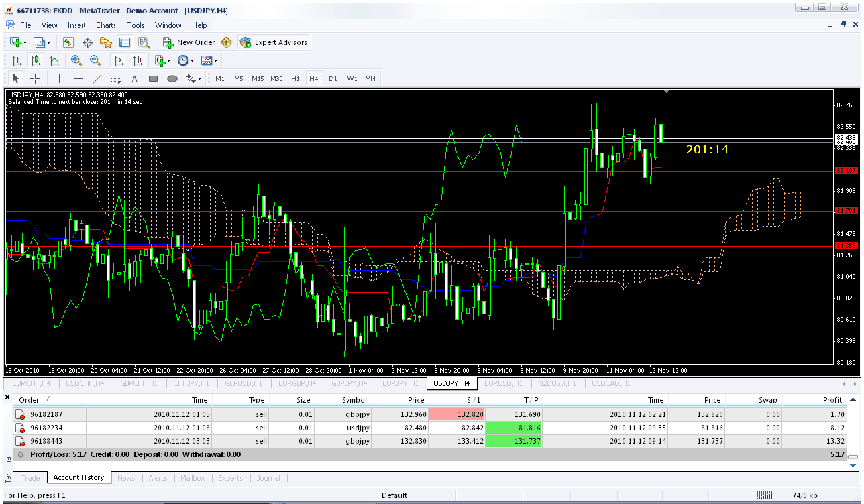Open the Charts menu
Screen dimensions: 864x504
click(106, 25)
